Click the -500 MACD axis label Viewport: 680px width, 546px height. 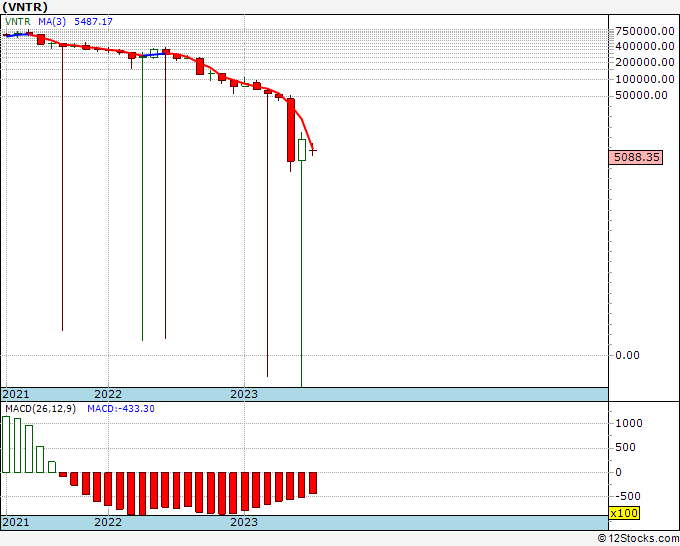(x=628, y=496)
